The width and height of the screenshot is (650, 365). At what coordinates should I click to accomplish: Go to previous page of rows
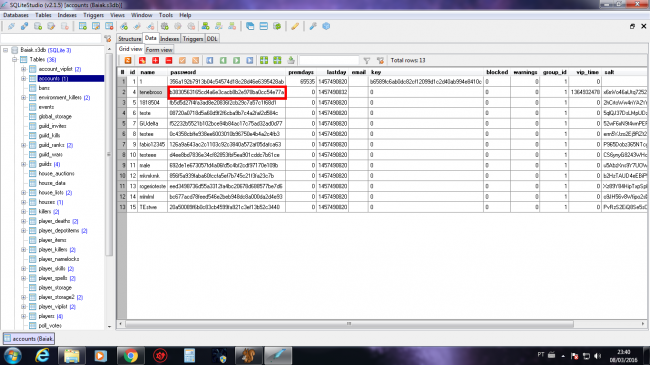[x=223, y=61]
